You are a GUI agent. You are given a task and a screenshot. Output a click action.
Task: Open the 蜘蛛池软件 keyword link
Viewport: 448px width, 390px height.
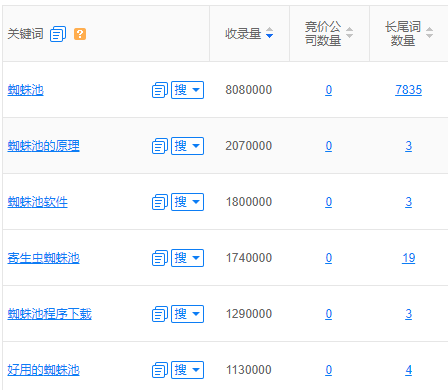[38, 202]
